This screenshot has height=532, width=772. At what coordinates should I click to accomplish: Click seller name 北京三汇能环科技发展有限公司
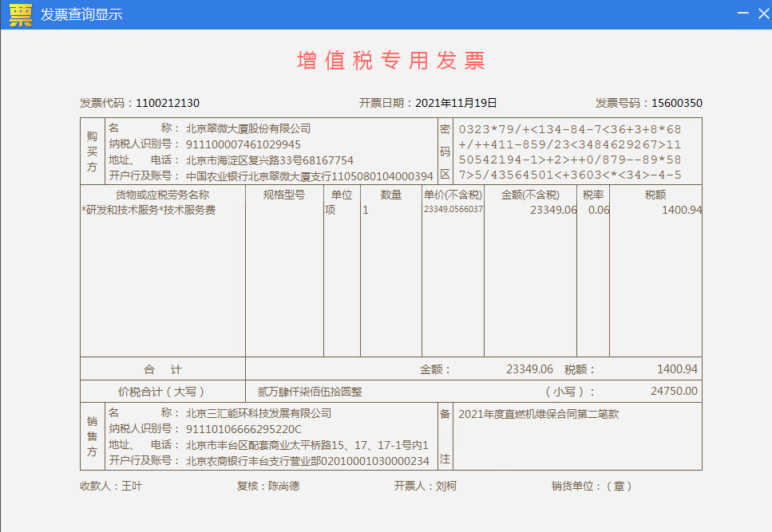pos(258,413)
